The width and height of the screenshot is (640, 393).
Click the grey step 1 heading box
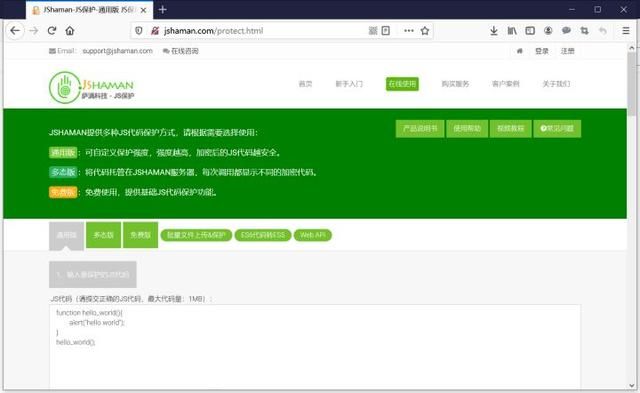coord(93,275)
